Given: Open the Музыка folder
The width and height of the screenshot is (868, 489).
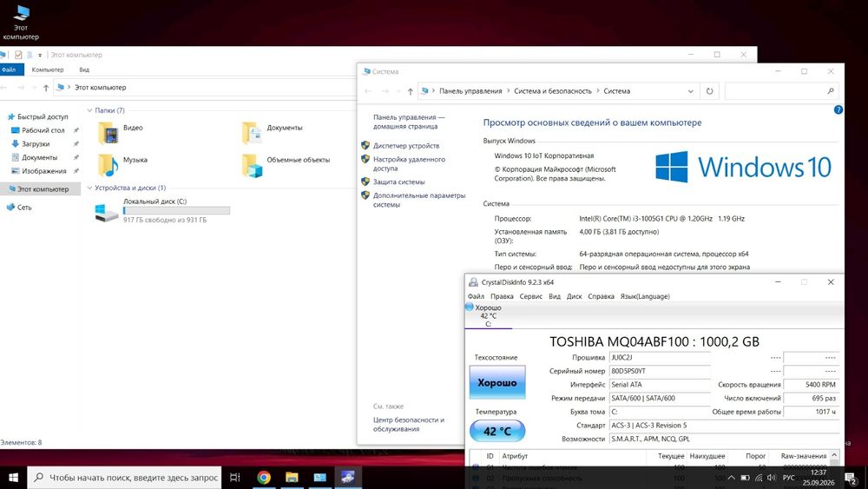Looking at the screenshot, I should pos(122,164).
